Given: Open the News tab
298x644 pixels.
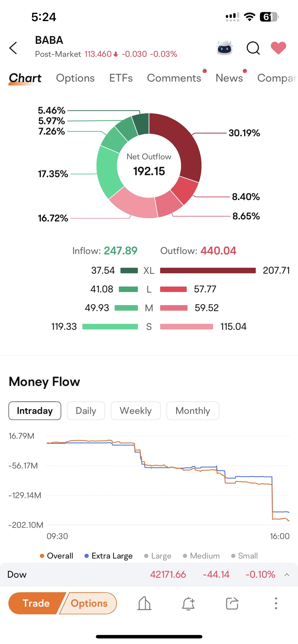Looking at the screenshot, I should point(229,78).
